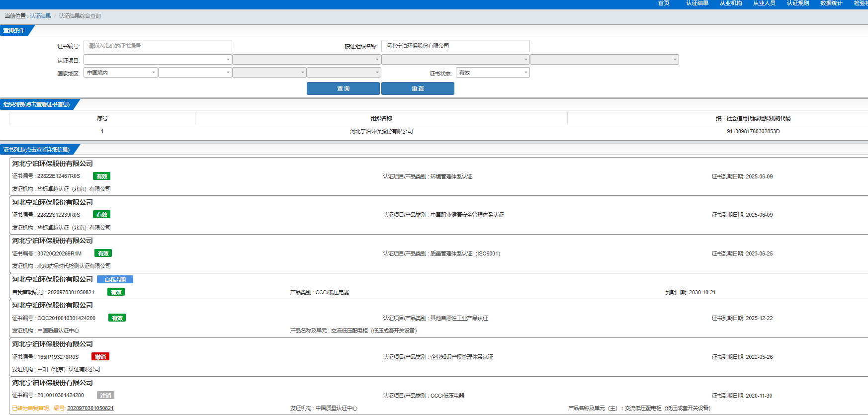Screen dimensions: 868x415
Task: Open the 首页 navigation item
Action: (664, 3)
